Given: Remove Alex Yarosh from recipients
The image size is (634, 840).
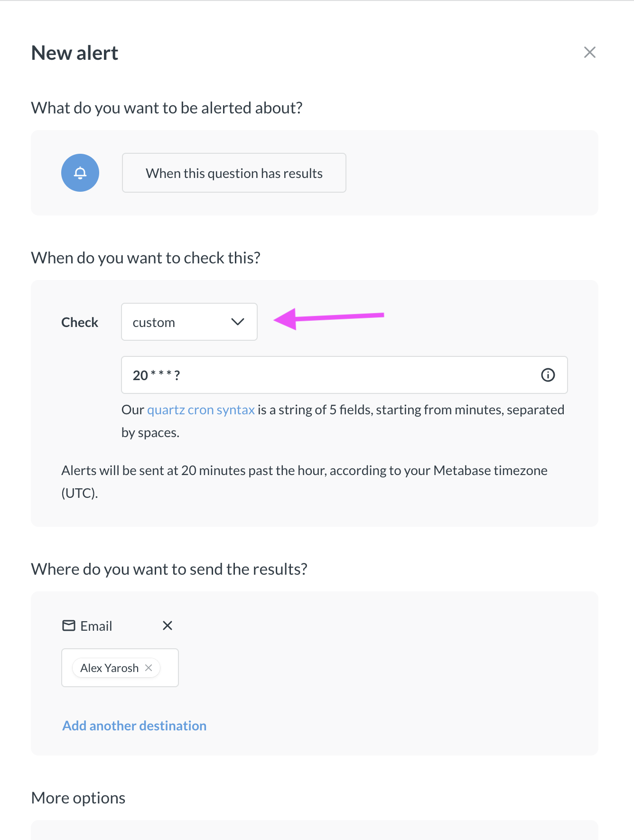Looking at the screenshot, I should click(x=149, y=668).
